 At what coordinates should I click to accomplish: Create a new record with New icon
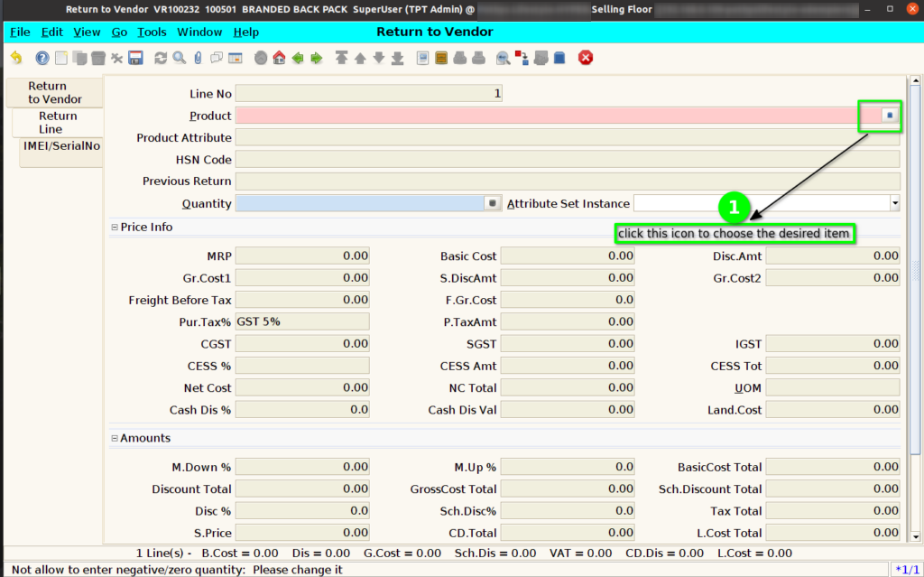[61, 58]
